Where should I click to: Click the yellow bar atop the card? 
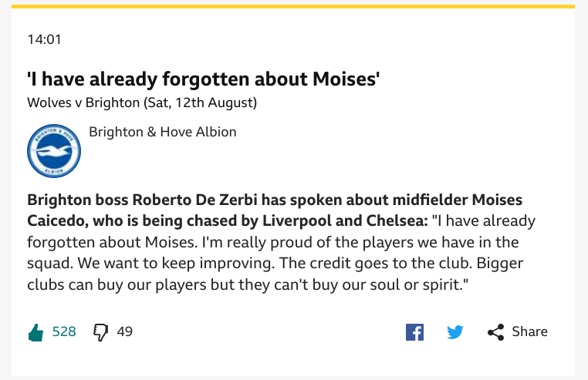point(293,6)
